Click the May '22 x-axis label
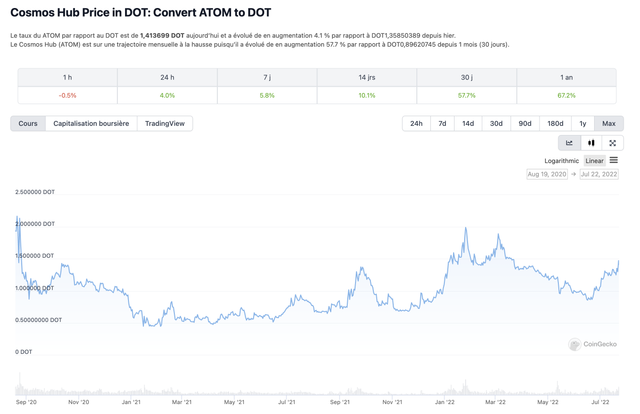 (x=548, y=402)
